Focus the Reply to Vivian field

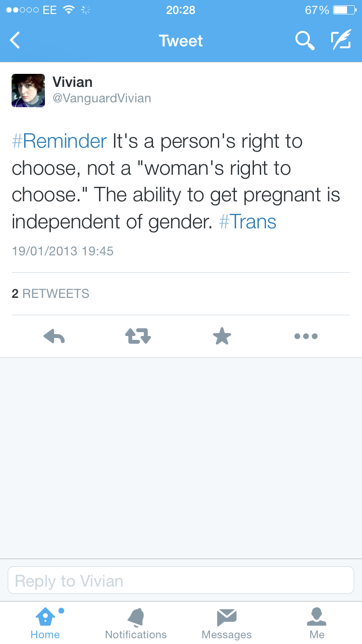(181, 580)
